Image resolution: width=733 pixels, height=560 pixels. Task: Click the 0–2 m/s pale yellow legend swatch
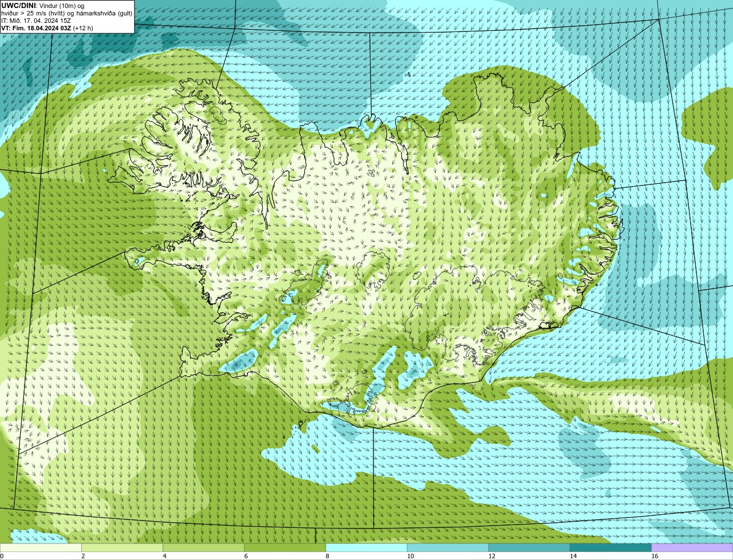(41, 547)
